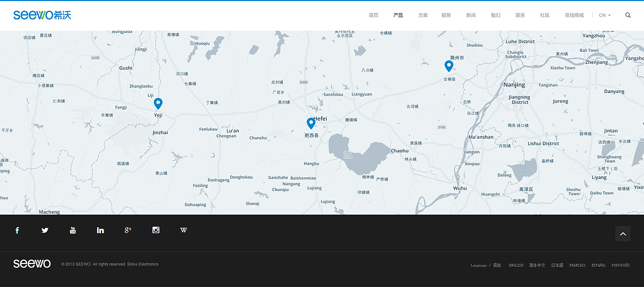This screenshot has width=644, height=287.
Task: Open the 我们 menu item
Action: coord(496,15)
